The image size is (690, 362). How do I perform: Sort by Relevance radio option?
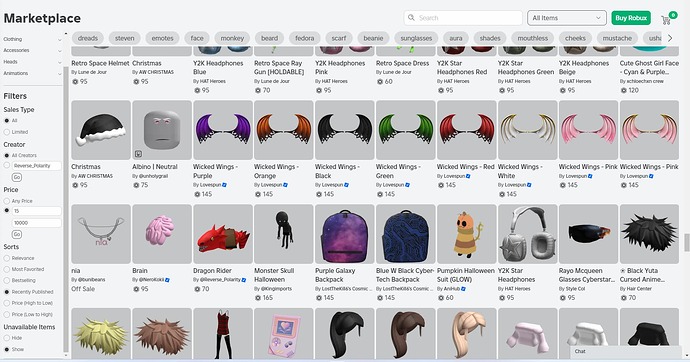[7, 258]
